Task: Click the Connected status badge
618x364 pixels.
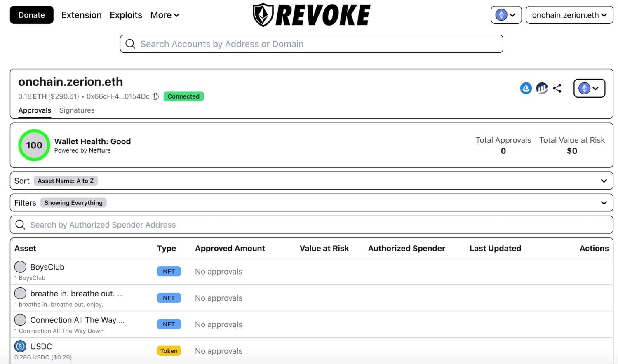Action: (183, 96)
